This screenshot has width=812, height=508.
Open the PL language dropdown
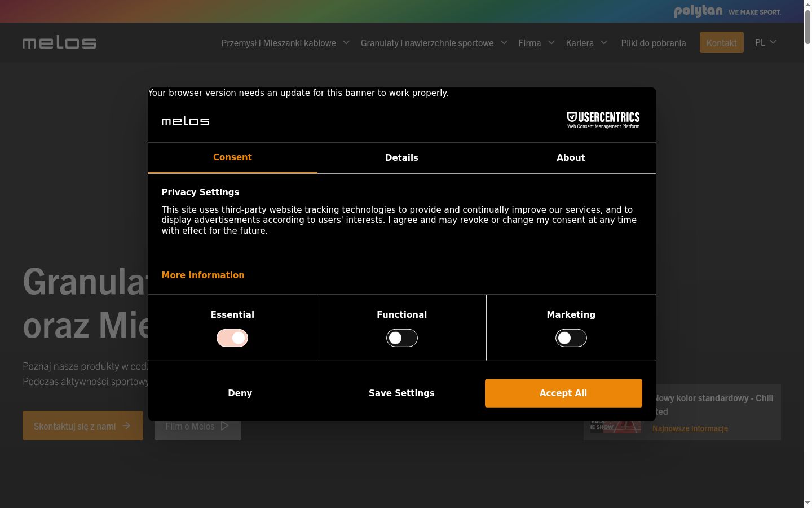point(766,42)
